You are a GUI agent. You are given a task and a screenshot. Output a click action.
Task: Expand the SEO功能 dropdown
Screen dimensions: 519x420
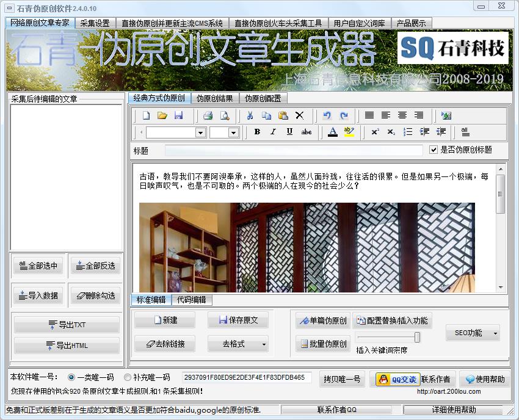495,333
